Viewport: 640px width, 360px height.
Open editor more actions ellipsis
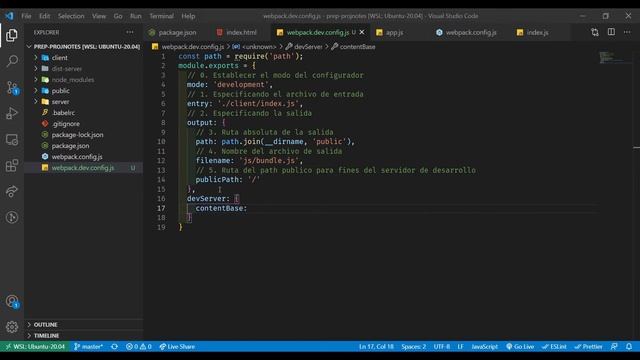tap(627, 32)
